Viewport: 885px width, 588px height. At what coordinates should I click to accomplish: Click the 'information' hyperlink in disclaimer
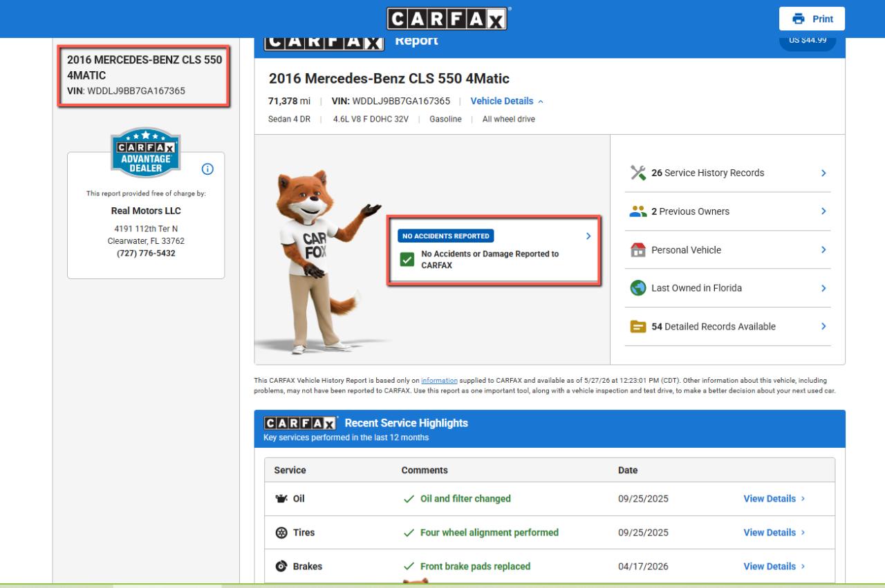[x=439, y=379]
